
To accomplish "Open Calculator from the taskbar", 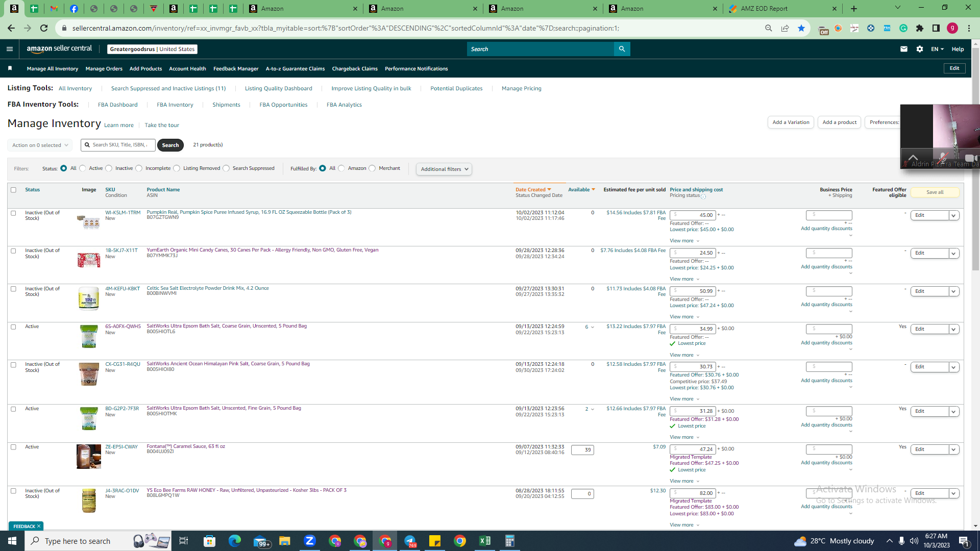I will (510, 541).
